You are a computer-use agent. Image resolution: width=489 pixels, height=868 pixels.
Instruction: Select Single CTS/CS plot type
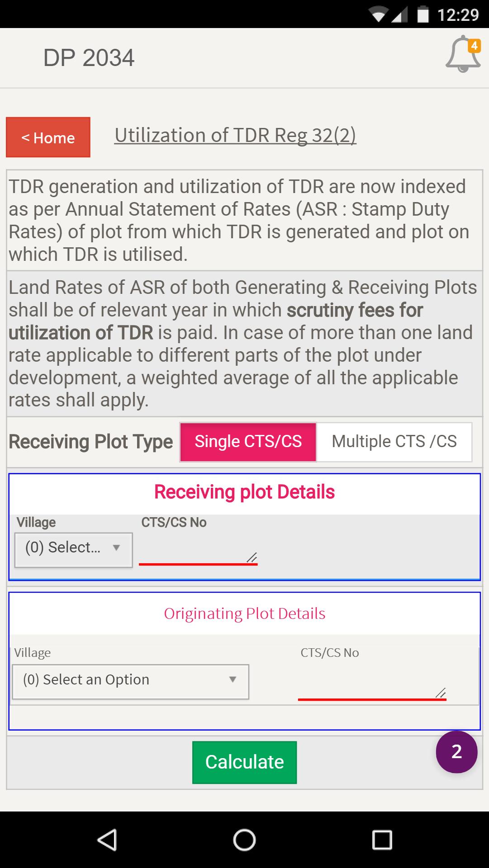[248, 442]
